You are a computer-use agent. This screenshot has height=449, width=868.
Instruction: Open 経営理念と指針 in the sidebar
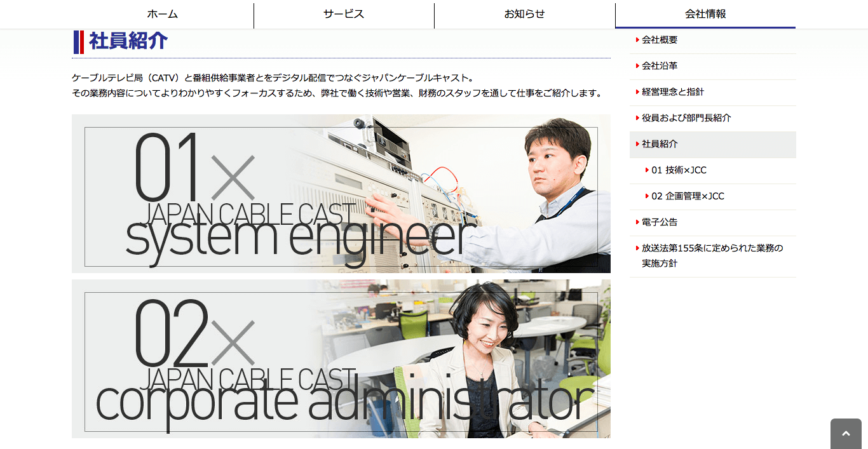point(712,92)
